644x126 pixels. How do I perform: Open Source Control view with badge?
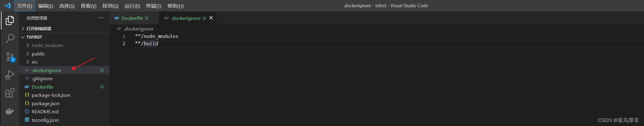click(10, 56)
